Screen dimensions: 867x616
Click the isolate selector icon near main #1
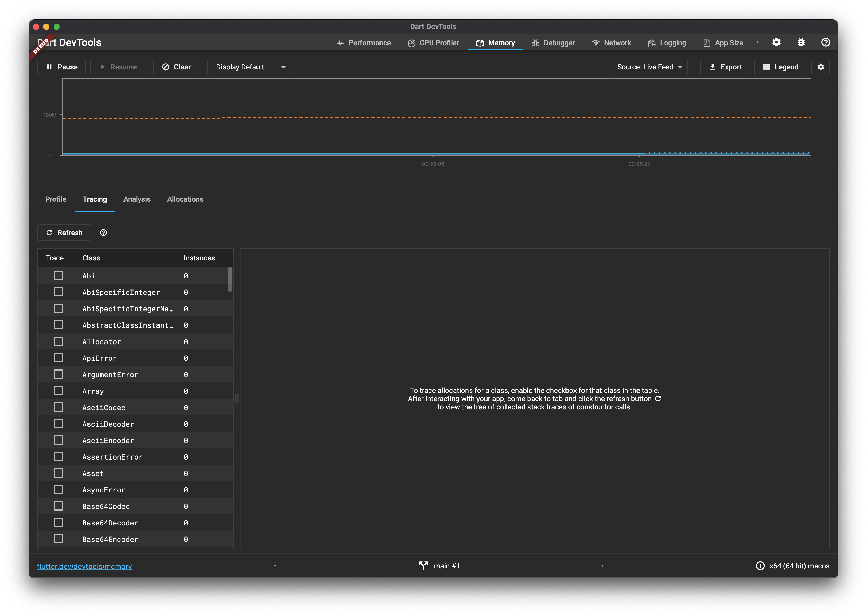pos(423,566)
